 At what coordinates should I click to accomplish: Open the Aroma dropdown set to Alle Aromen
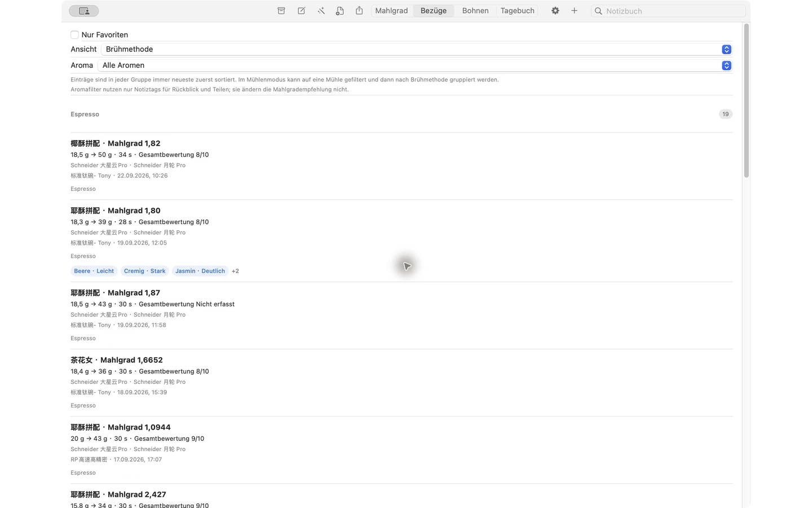click(x=415, y=65)
